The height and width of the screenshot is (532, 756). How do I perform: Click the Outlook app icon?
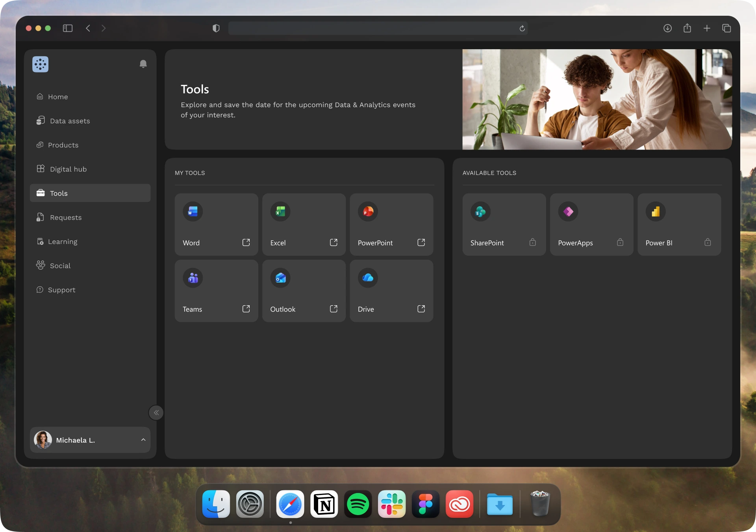[x=280, y=278]
